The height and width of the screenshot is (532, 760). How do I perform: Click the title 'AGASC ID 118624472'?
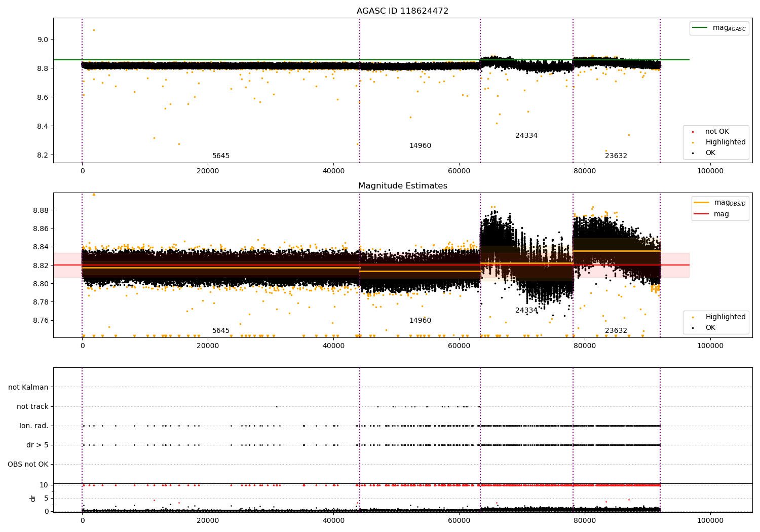pyautogui.click(x=402, y=11)
